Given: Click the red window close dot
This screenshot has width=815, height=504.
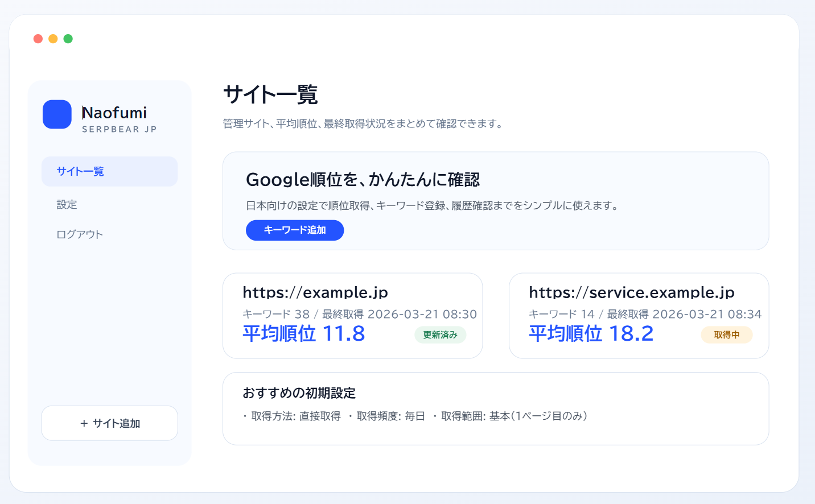Looking at the screenshot, I should click(x=38, y=39).
